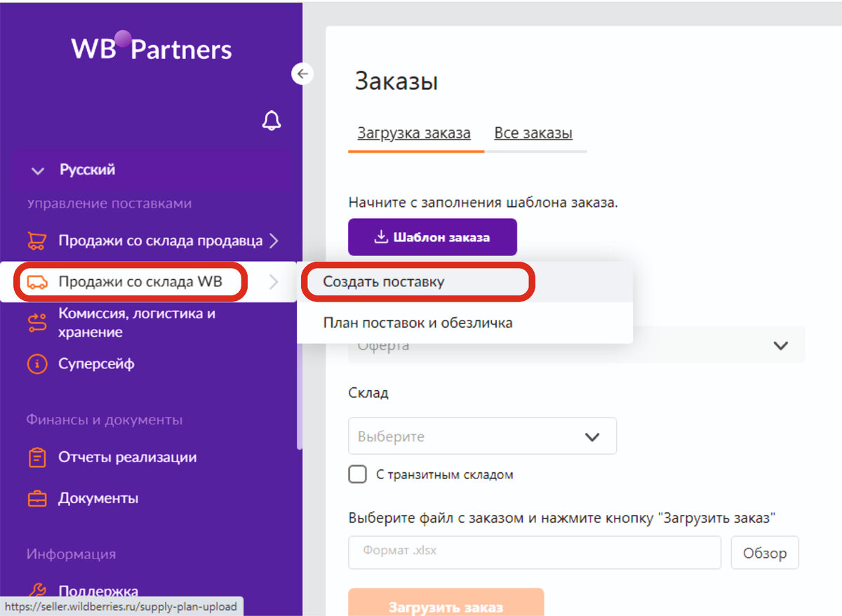The image size is (842, 616).
Task: Click the Формат .xlsx file input field
Action: (x=535, y=553)
